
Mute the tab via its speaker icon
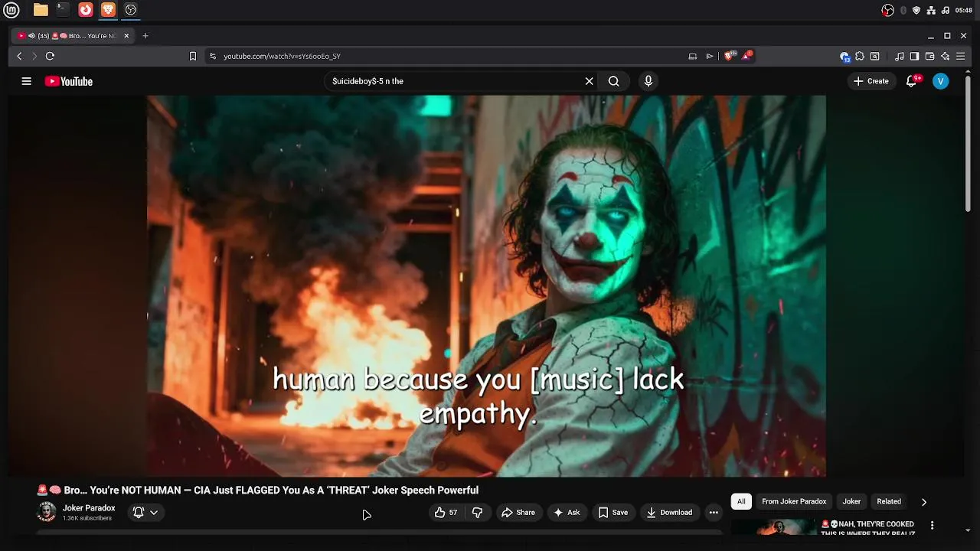(x=31, y=36)
